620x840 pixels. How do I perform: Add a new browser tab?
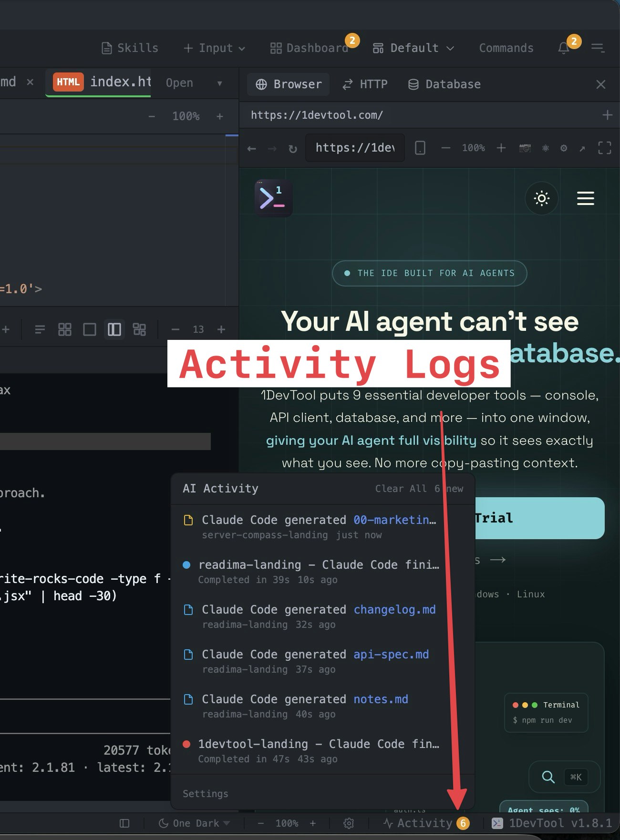pyautogui.click(x=607, y=115)
